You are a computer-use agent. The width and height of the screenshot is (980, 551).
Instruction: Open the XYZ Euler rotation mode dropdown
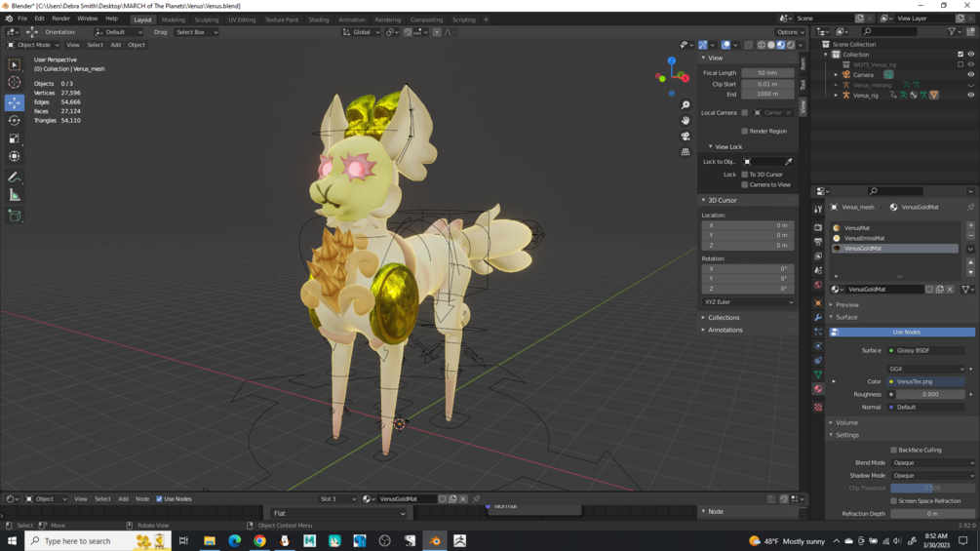tap(748, 302)
